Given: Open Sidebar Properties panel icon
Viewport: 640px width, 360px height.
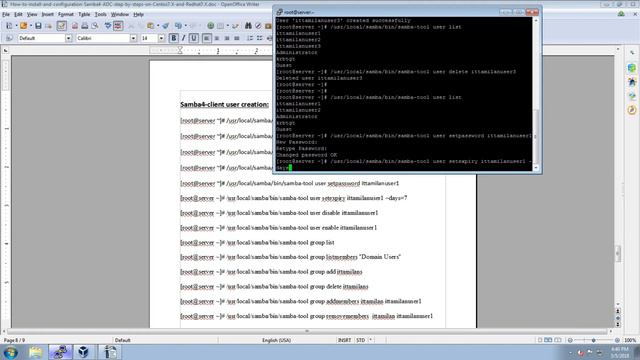Looking at the screenshot, I should (x=632, y=68).
